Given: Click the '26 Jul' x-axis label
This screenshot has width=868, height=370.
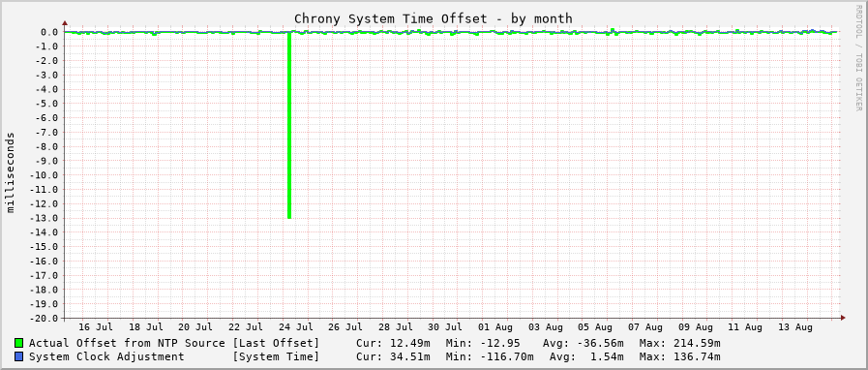Looking at the screenshot, I should [346, 327].
